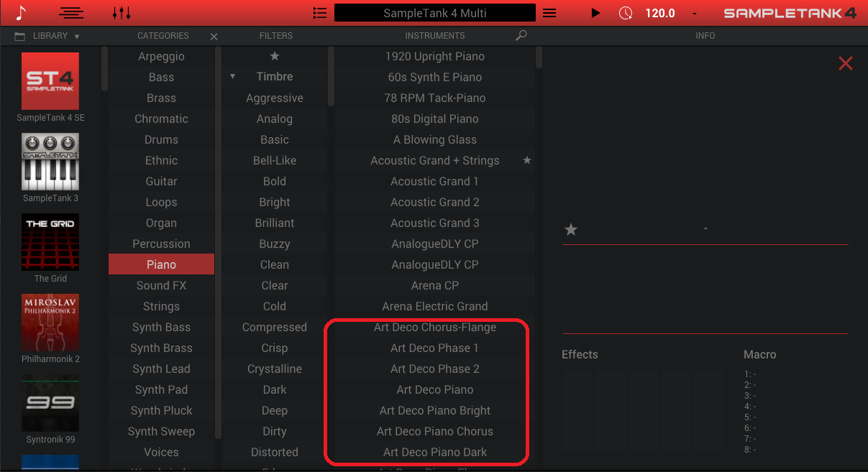Open instrument search with the magnifier icon

521,35
